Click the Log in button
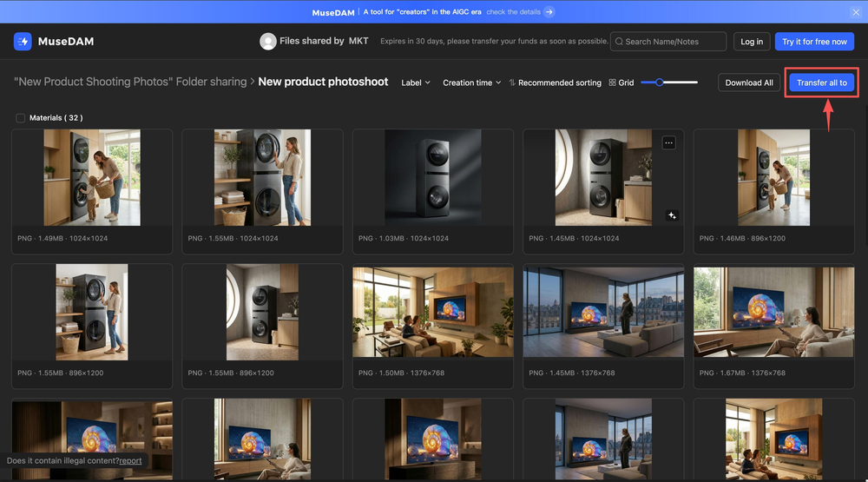 pos(752,42)
